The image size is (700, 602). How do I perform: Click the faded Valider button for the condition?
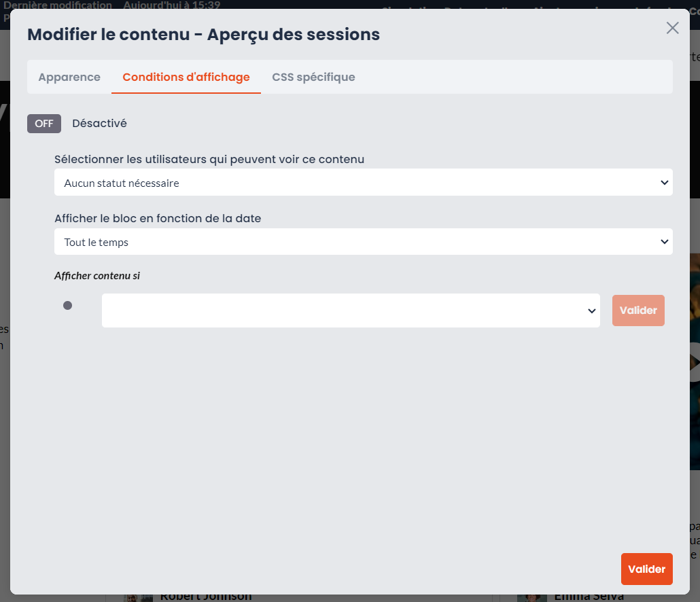point(638,311)
